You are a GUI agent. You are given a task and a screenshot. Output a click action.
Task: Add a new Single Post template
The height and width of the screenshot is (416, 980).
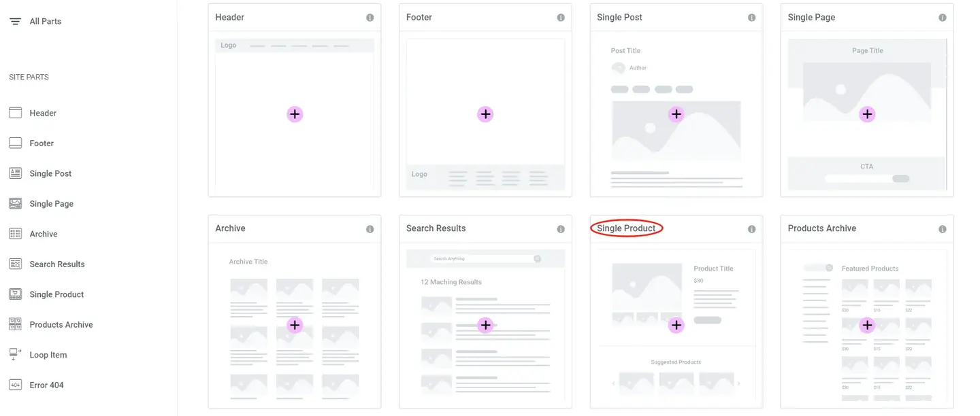click(676, 114)
